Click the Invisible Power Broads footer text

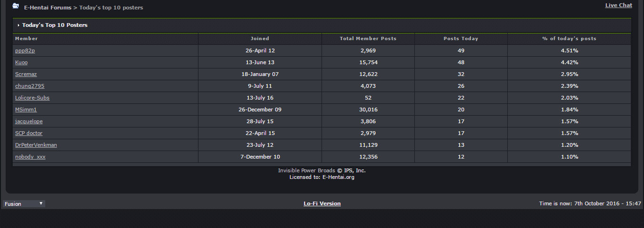point(306,170)
